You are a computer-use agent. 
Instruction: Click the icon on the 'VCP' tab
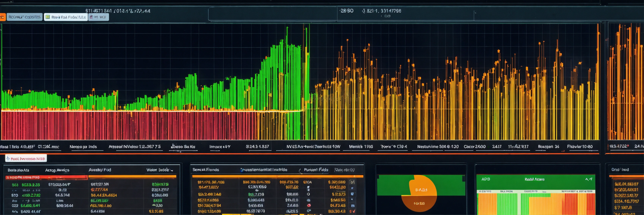91,17
